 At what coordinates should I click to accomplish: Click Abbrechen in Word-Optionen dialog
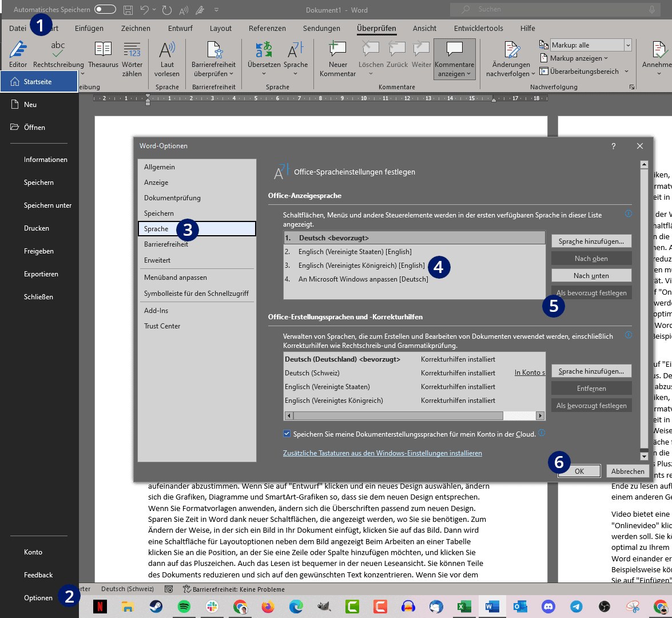[627, 471]
